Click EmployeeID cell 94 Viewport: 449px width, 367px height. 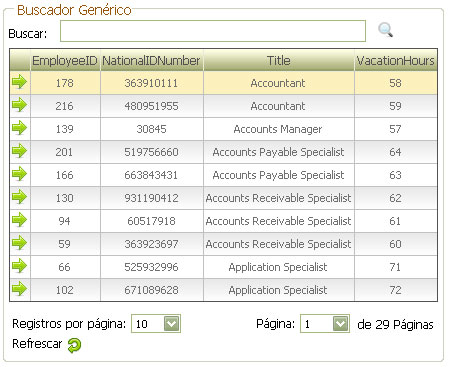coord(65,221)
